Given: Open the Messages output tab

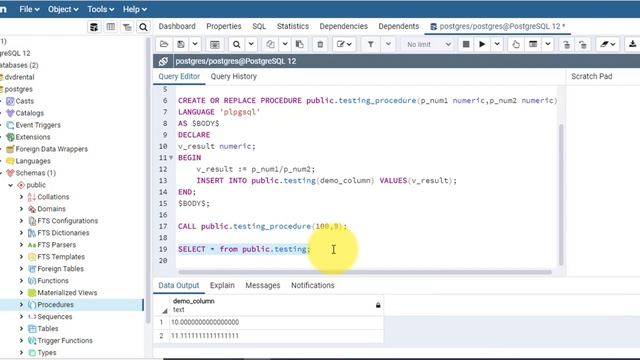Looking at the screenshot, I should pos(262,285).
